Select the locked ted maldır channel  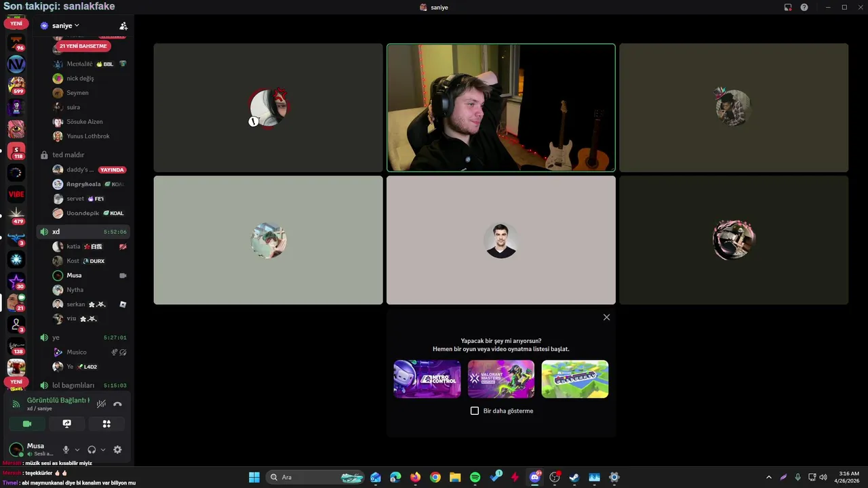pyautogui.click(x=83, y=155)
